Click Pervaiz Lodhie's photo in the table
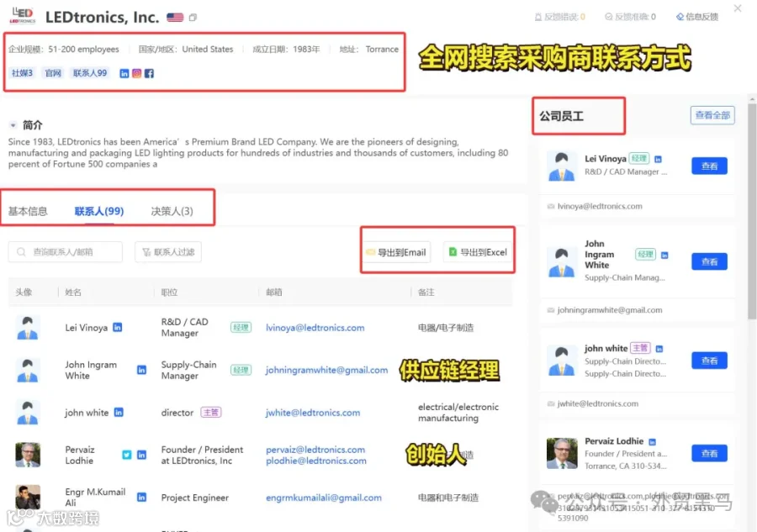 coord(28,455)
